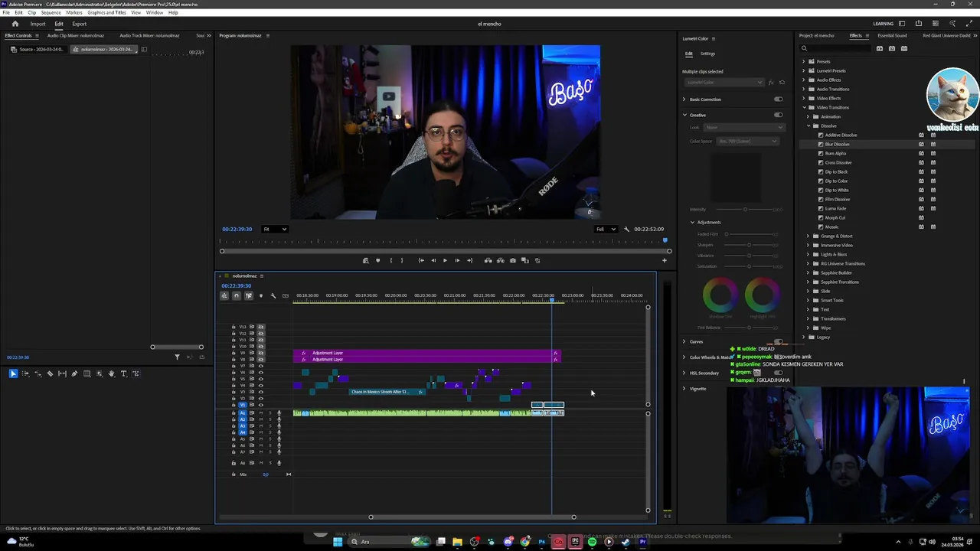Open the Full playback resolution dropdown
This screenshot has width=980, height=551.
pos(606,229)
